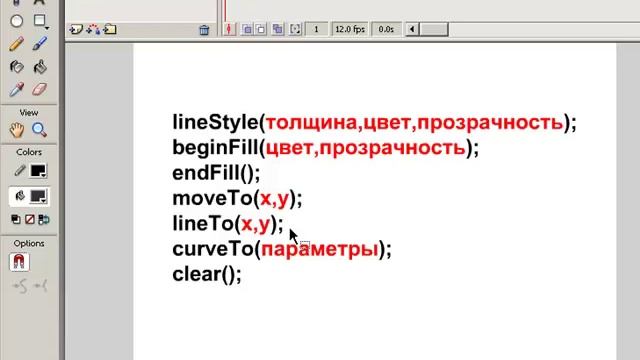Center the frame in timeline

point(229,29)
